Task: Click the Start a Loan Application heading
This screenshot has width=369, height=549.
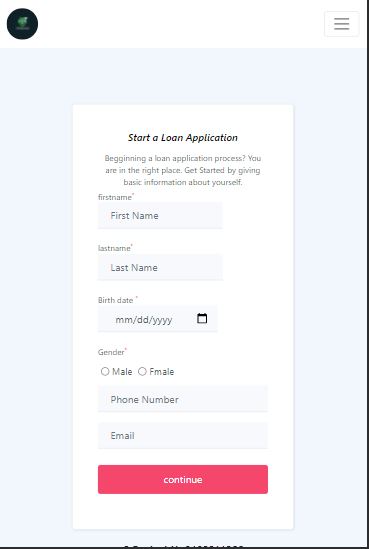Action: pyautogui.click(x=183, y=138)
